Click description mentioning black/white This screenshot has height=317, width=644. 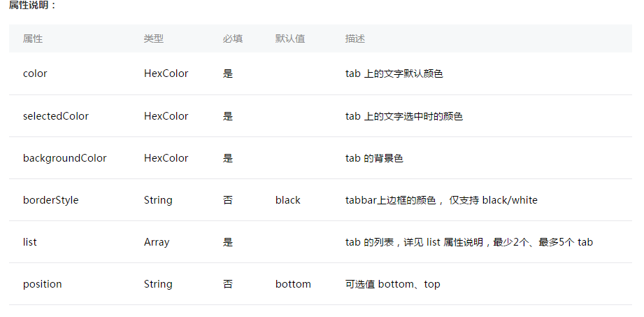click(x=441, y=200)
